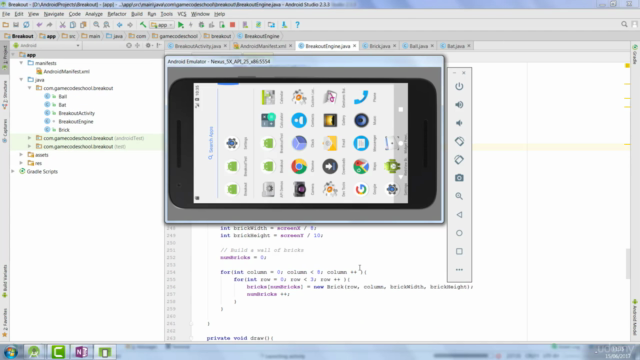
Task: Collapse the manifests folder
Action: pyautogui.click(x=21, y=63)
